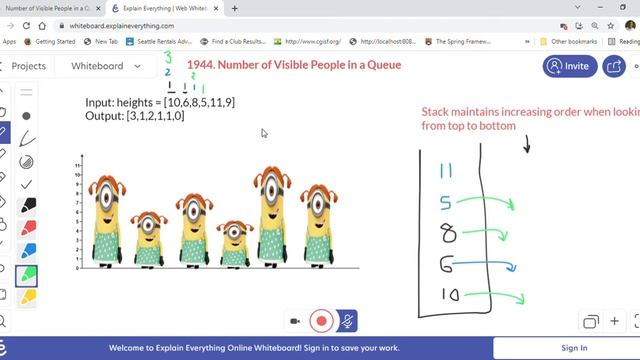Viewport: 640px width, 360px height.
Task: Open the localhost bookmark
Action: [383, 42]
